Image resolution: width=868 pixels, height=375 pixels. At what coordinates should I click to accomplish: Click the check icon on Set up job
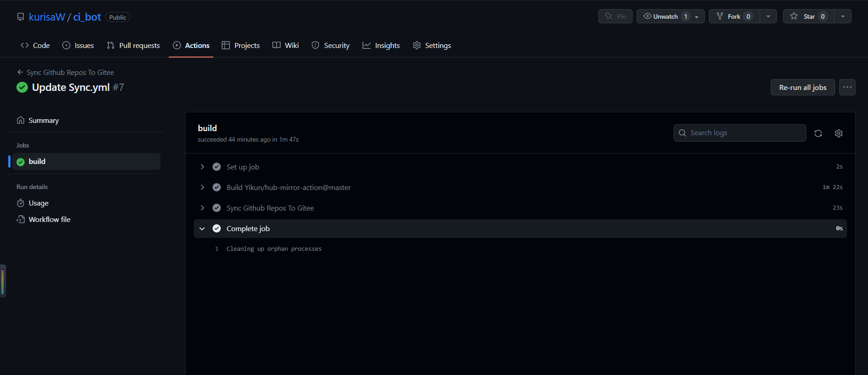tap(217, 167)
